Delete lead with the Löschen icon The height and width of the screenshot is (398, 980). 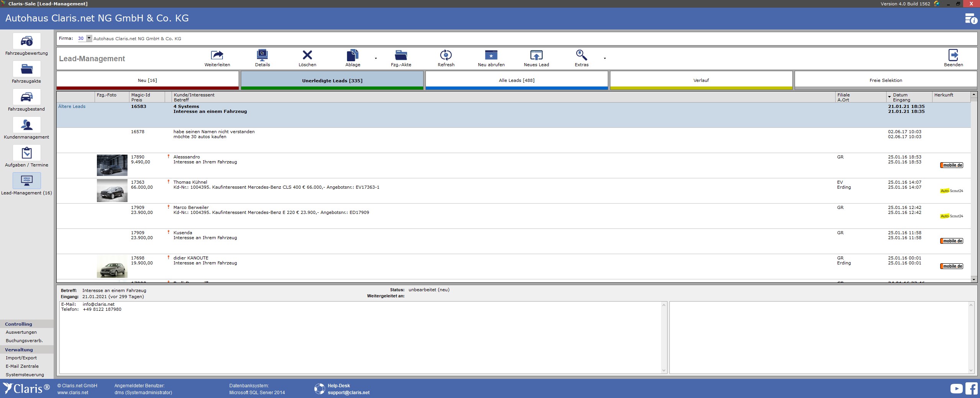pyautogui.click(x=307, y=55)
